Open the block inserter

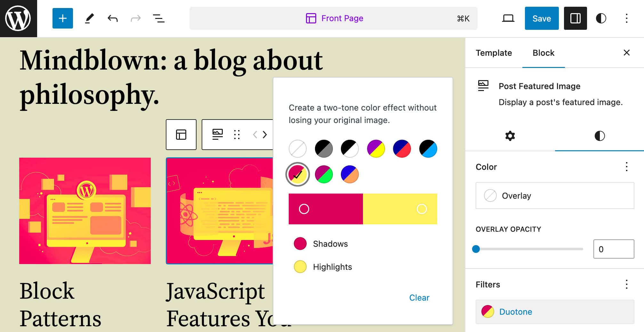(62, 18)
